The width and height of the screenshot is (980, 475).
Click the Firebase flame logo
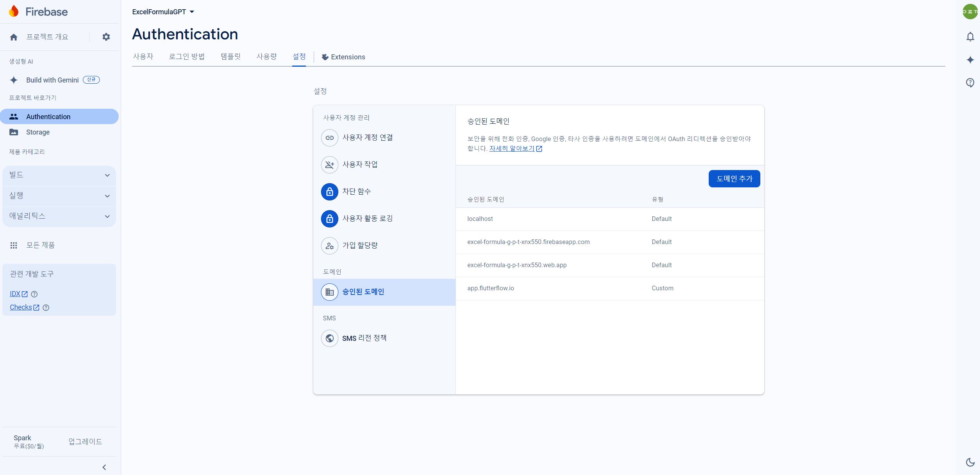pos(14,12)
